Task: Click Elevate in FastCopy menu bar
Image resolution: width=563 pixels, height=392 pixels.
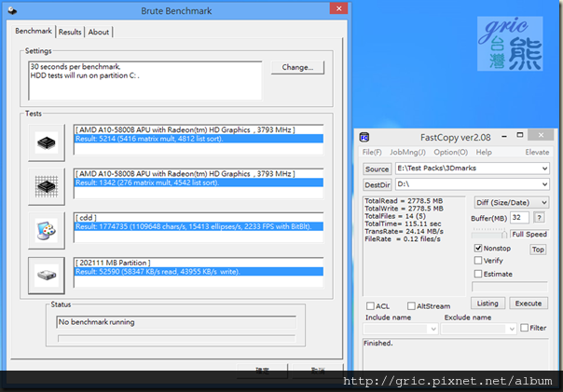Action: (537, 152)
